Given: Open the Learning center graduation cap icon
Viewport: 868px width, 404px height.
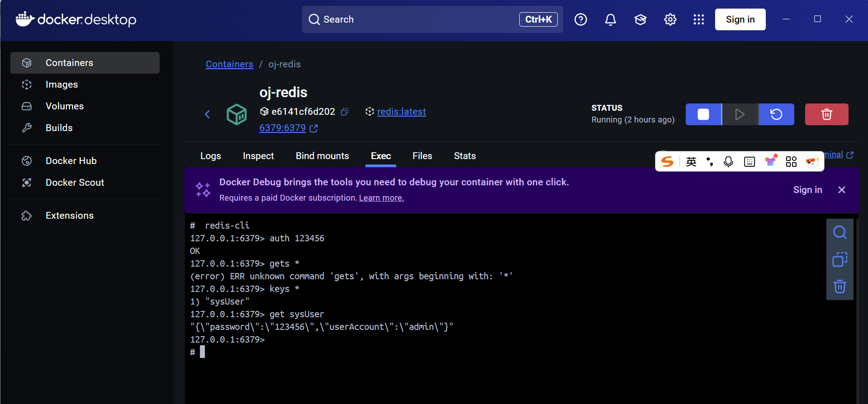Looking at the screenshot, I should [640, 19].
